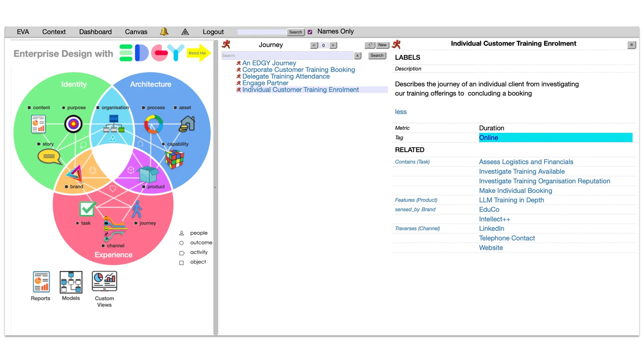Open the Reports icon

click(41, 282)
